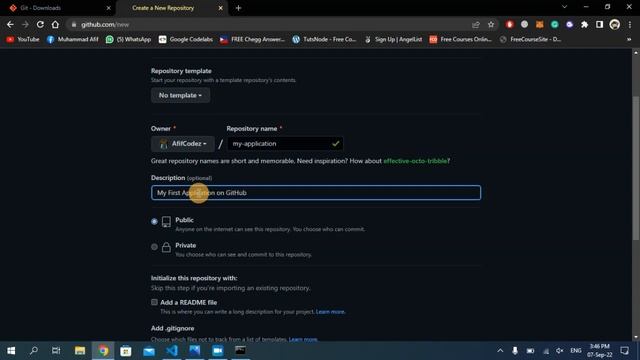640x360 pixels.
Task: Open .gitignore Learn more link
Action: coord(303,339)
